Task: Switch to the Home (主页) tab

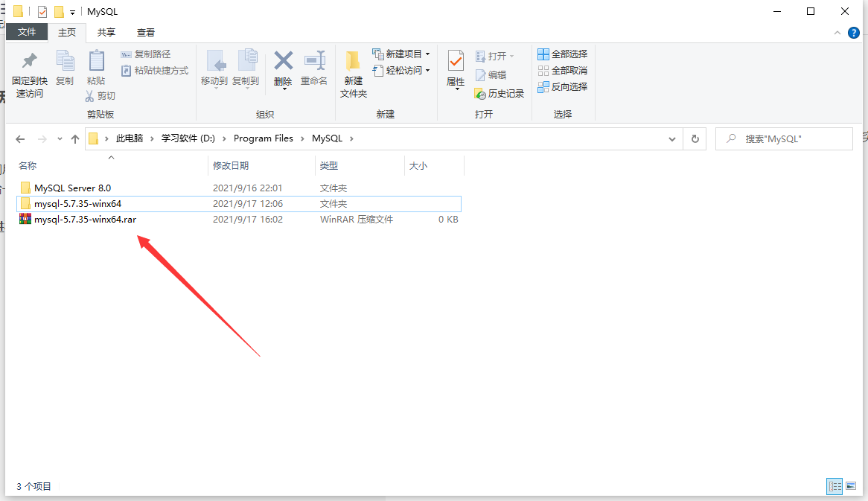Action: pyautogui.click(x=67, y=33)
